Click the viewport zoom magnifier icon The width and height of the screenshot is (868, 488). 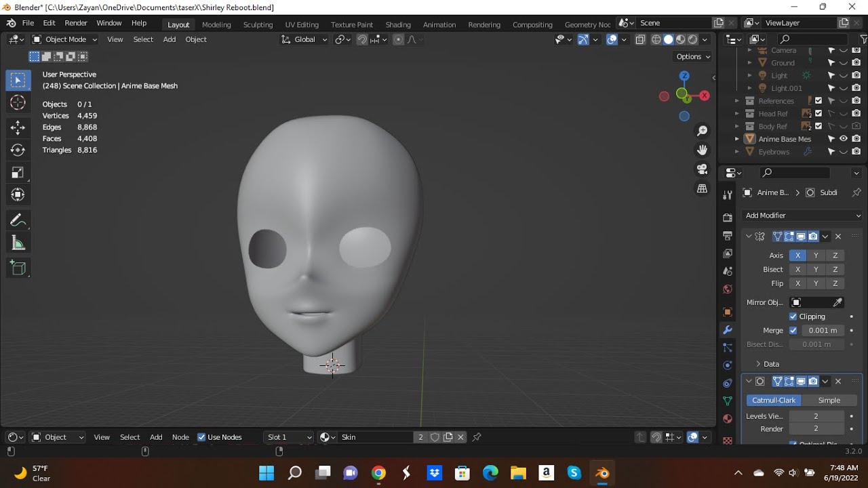[x=703, y=131]
